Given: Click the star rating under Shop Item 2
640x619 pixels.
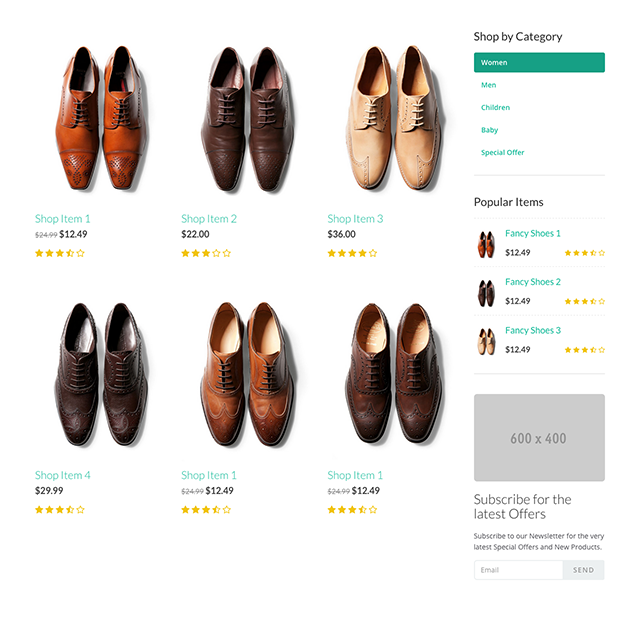Looking at the screenshot, I should tap(206, 253).
